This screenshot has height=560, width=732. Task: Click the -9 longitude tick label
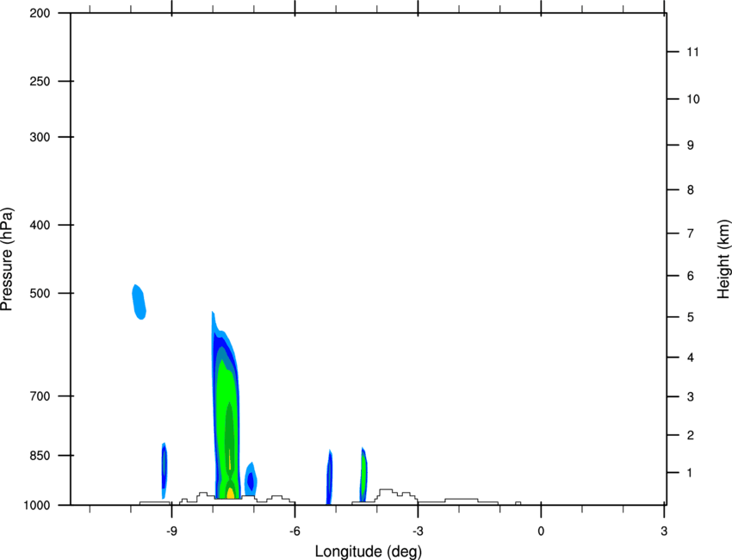(171, 532)
